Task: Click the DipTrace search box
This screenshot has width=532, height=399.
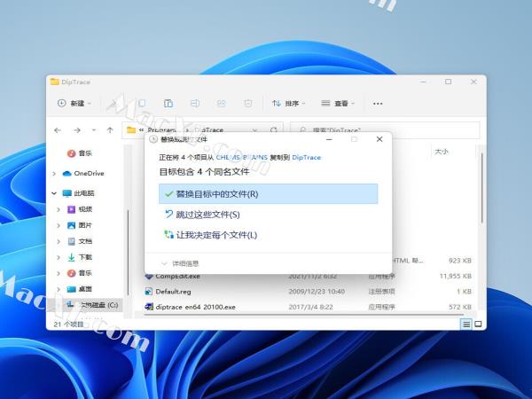Action: [385, 130]
